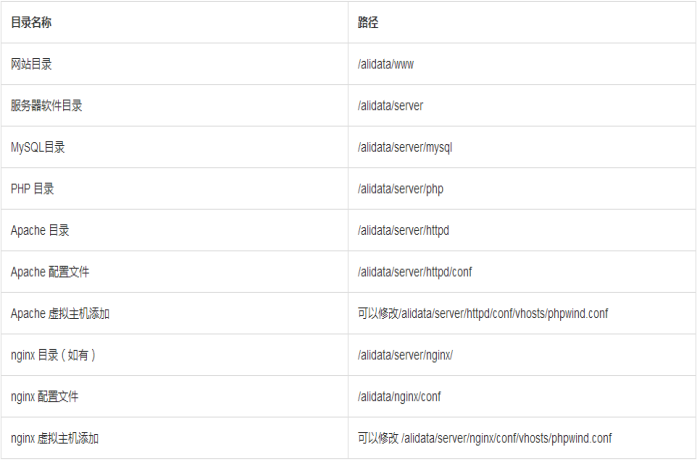Select the MySQL目录 cell
The height and width of the screenshot is (463, 698).
point(38,147)
